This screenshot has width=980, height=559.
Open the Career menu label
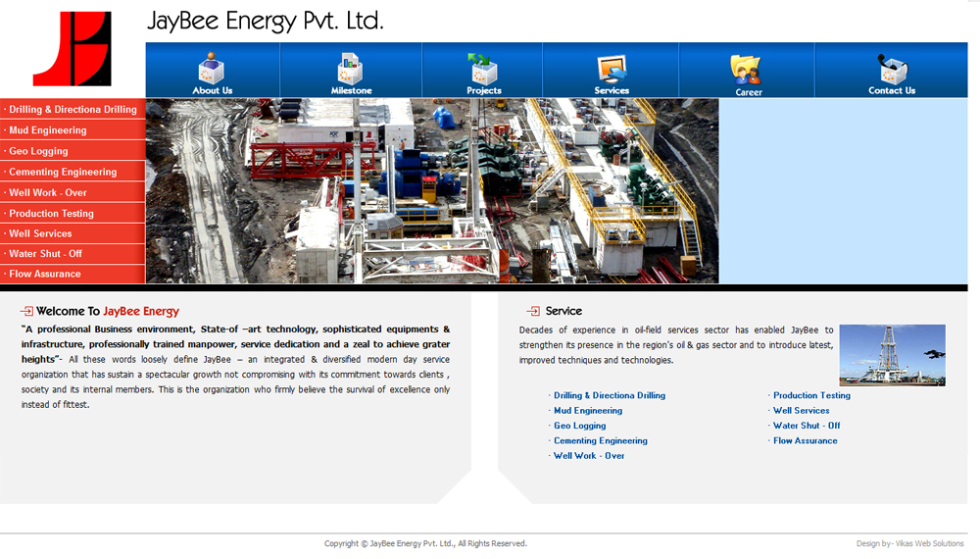(x=749, y=92)
